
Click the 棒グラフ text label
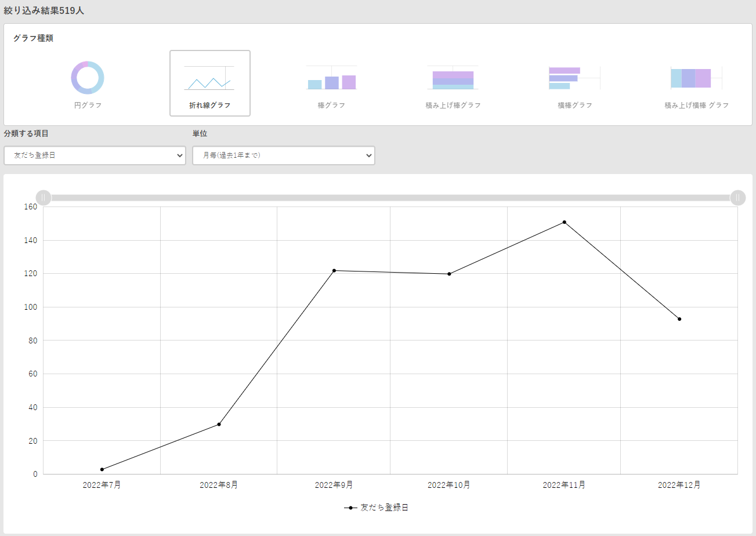coord(331,106)
